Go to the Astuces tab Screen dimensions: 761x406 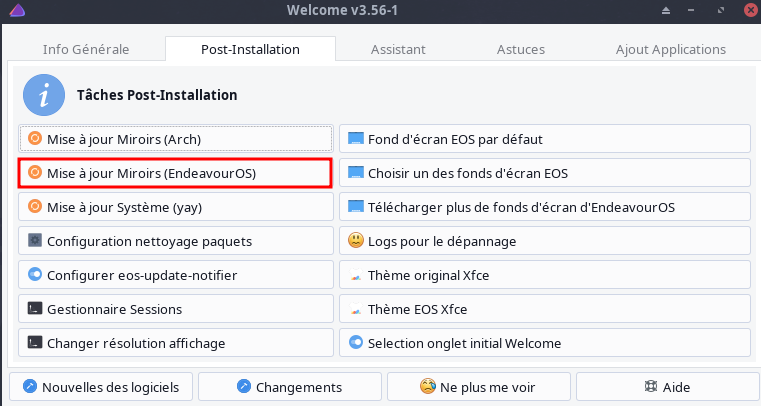(520, 49)
